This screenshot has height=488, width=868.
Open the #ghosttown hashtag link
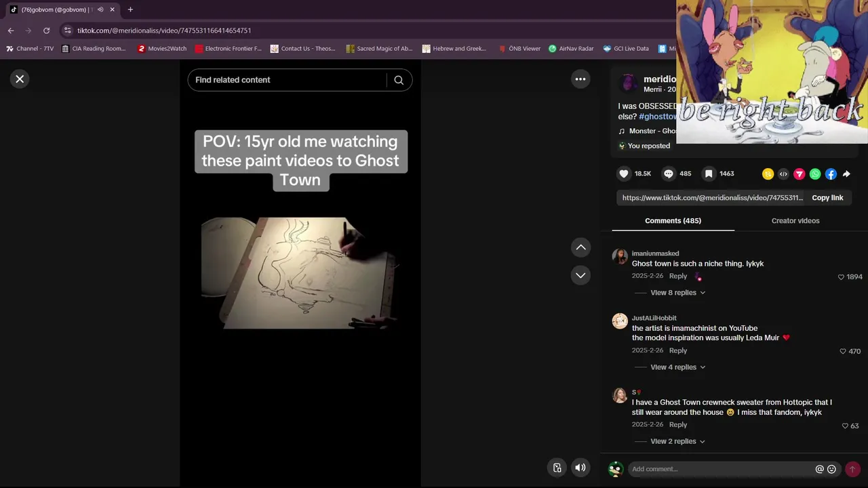click(658, 117)
